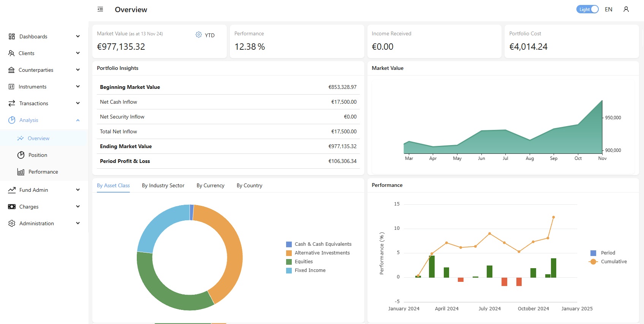Toggle the Light theme switch

click(587, 9)
